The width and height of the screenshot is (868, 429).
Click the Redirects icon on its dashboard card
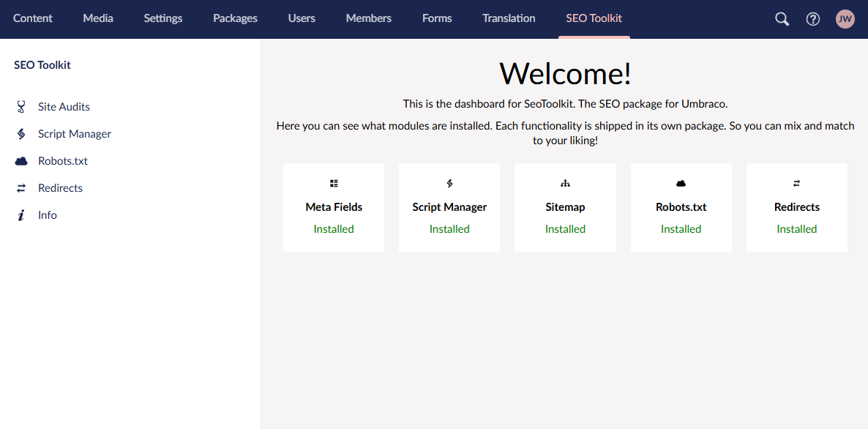point(797,182)
